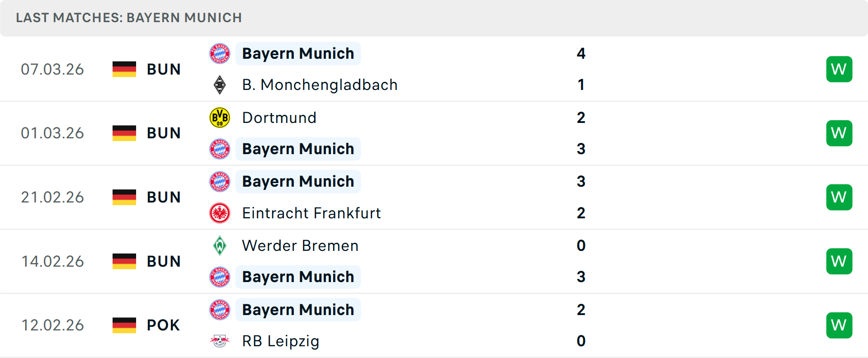Image resolution: width=868 pixels, height=358 pixels.
Task: Click the B. Monchengladbach team name
Action: coord(320,85)
